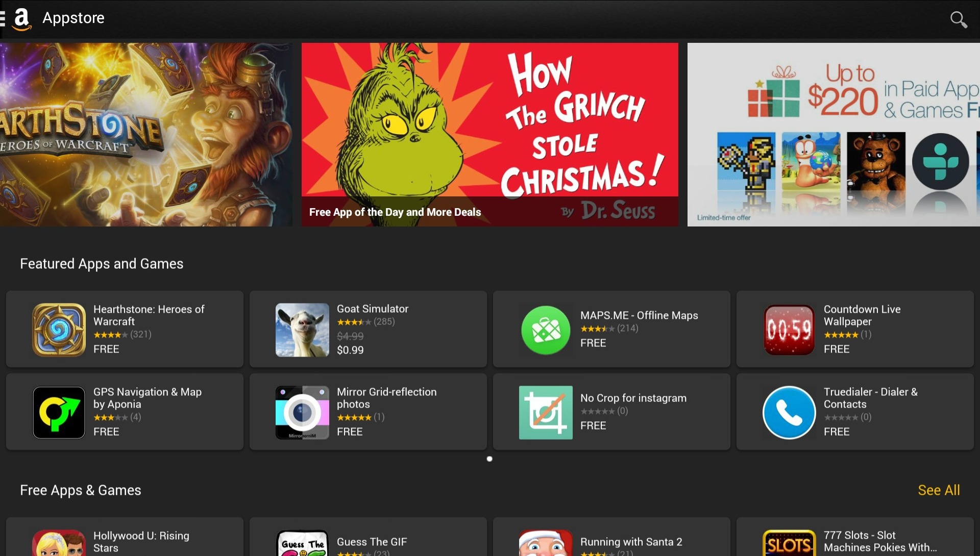Click the Appstore title in header
Screen dimensions: 980x556
pyautogui.click(x=73, y=18)
